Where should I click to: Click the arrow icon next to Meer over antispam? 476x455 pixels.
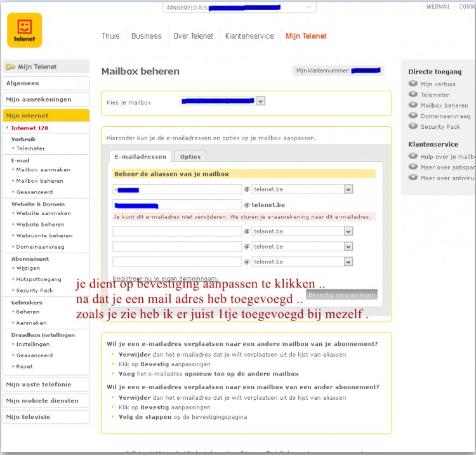click(x=413, y=167)
